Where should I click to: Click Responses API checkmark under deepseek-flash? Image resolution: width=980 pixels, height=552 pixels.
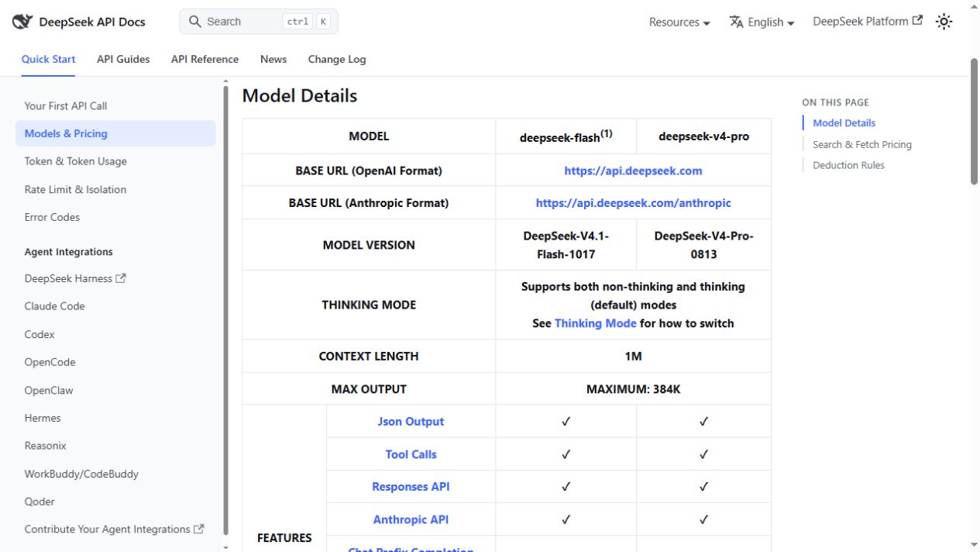(x=566, y=487)
